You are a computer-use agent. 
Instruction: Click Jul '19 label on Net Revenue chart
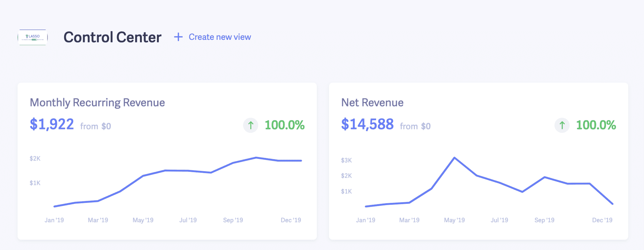coord(499,220)
